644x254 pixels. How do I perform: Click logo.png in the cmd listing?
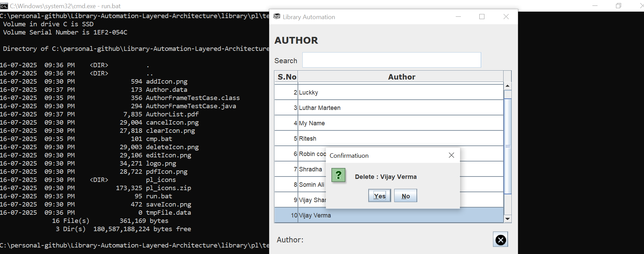click(x=161, y=163)
